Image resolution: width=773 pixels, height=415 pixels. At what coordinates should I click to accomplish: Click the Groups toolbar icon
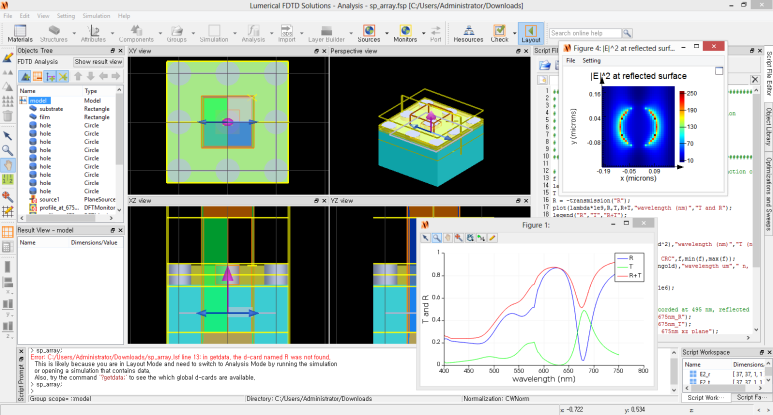tap(176, 34)
